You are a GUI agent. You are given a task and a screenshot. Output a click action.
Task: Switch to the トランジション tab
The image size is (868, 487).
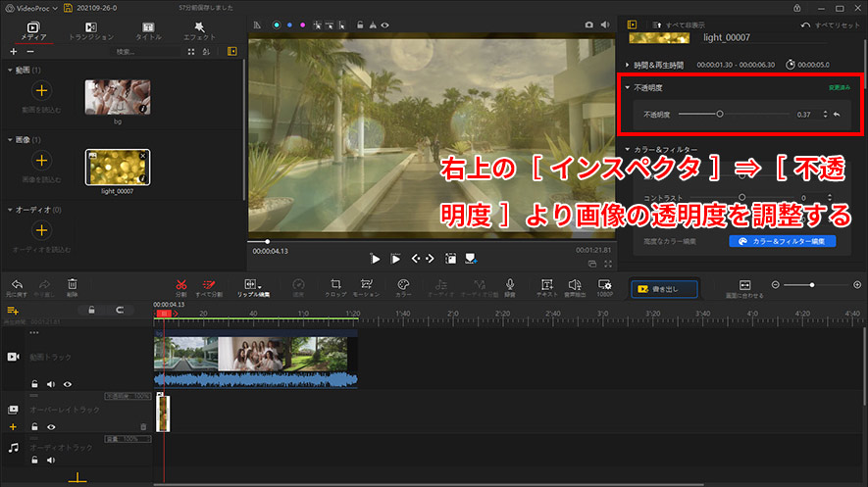click(x=90, y=30)
